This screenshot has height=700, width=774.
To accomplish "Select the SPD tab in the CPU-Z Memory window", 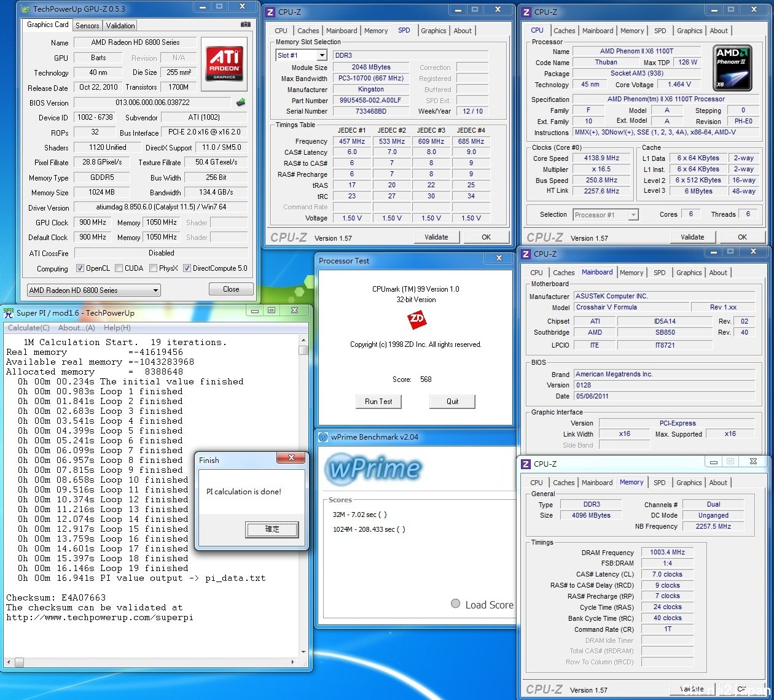I will [660, 483].
